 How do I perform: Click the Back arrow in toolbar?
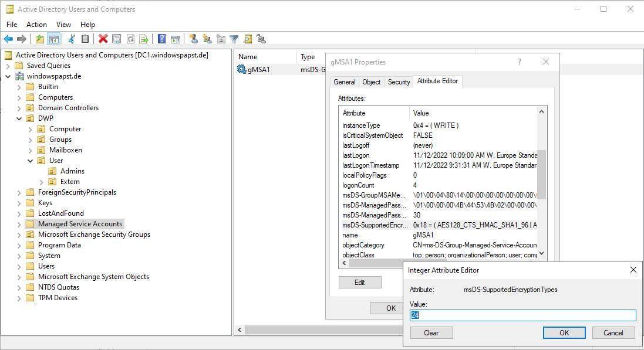[x=8, y=39]
